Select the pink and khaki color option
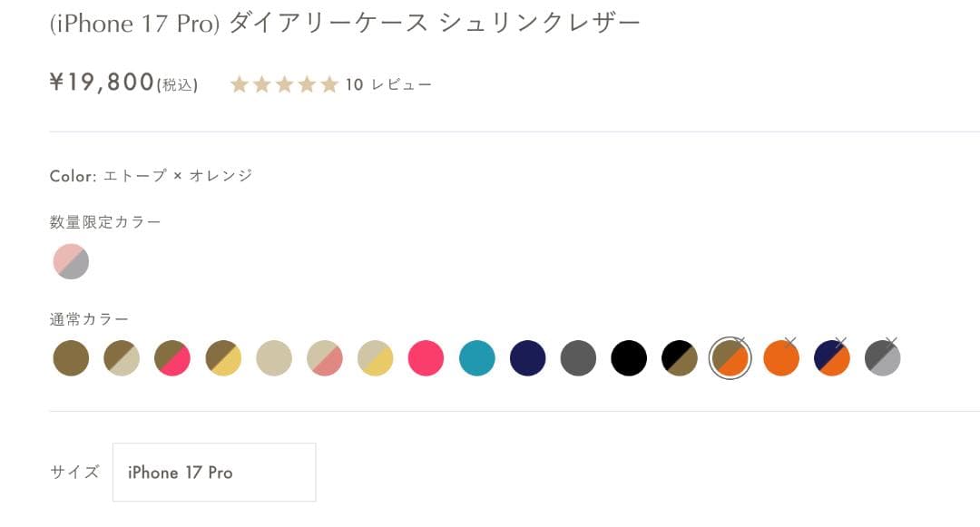Image resolution: width=980 pixels, height=527 pixels. [172, 358]
